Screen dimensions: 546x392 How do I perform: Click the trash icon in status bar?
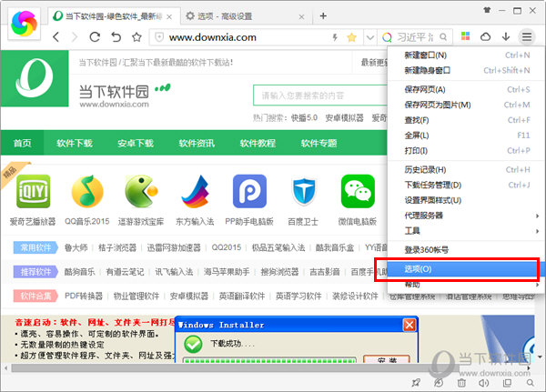tap(461, 383)
